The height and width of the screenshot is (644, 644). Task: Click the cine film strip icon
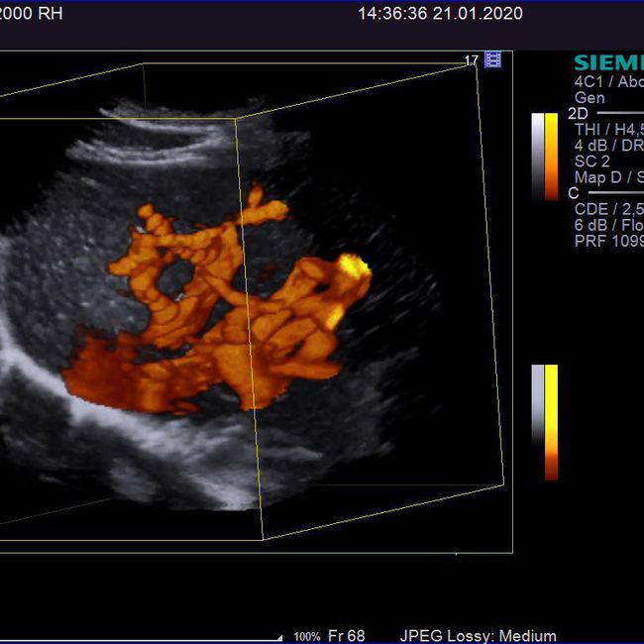[492, 59]
